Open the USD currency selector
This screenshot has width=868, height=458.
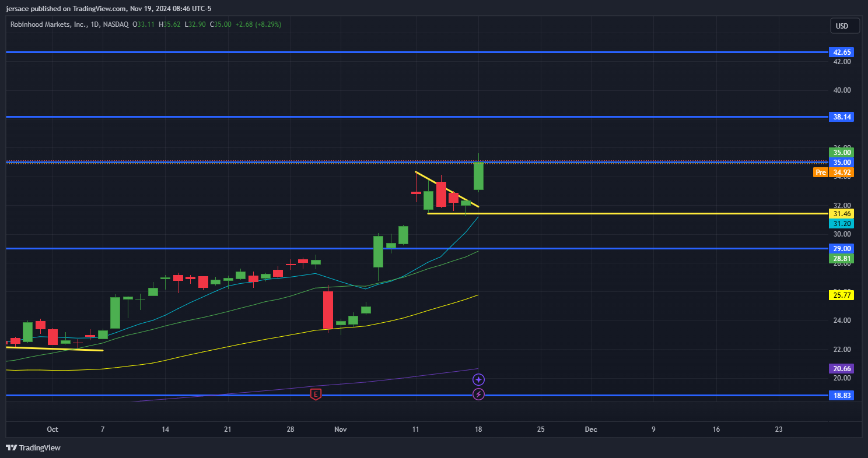(845, 26)
